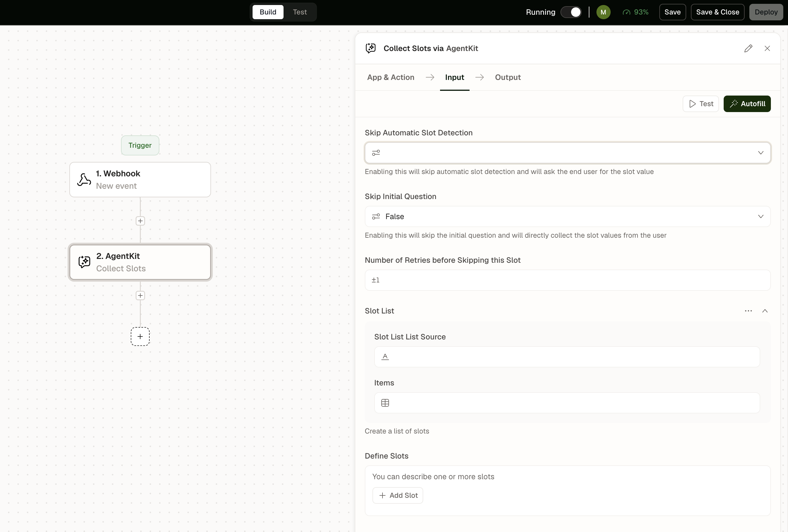Click the Trigger label
The height and width of the screenshot is (532, 788).
click(140, 145)
